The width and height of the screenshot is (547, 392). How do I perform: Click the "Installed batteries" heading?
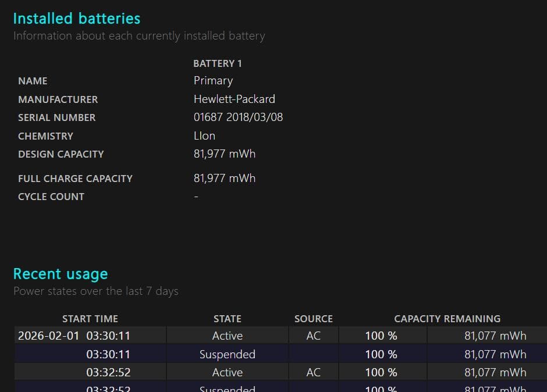tap(76, 19)
